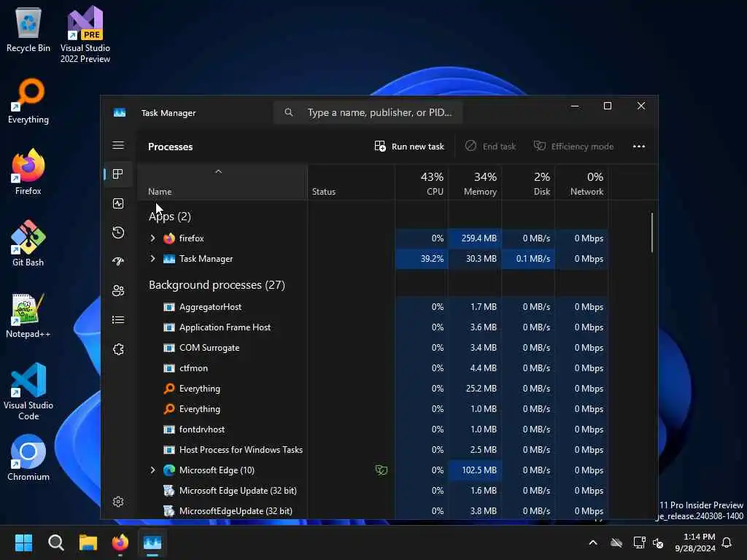
Task: Click the 259.4 MB memory cell for firefox
Action: click(x=474, y=238)
